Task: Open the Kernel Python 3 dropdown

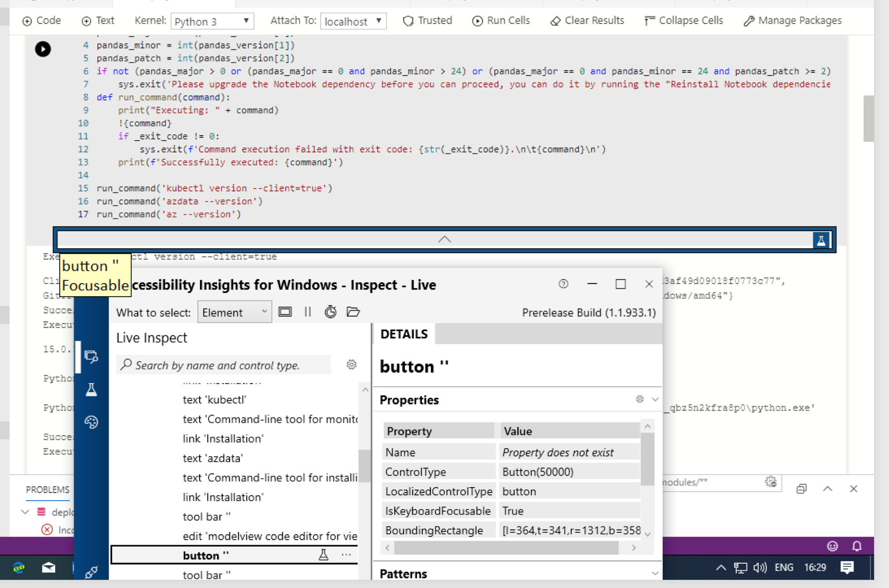Action: pyautogui.click(x=212, y=21)
